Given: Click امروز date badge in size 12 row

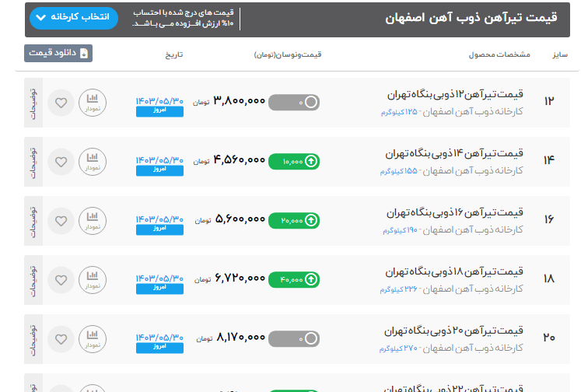Looking at the screenshot, I should 159,112.
